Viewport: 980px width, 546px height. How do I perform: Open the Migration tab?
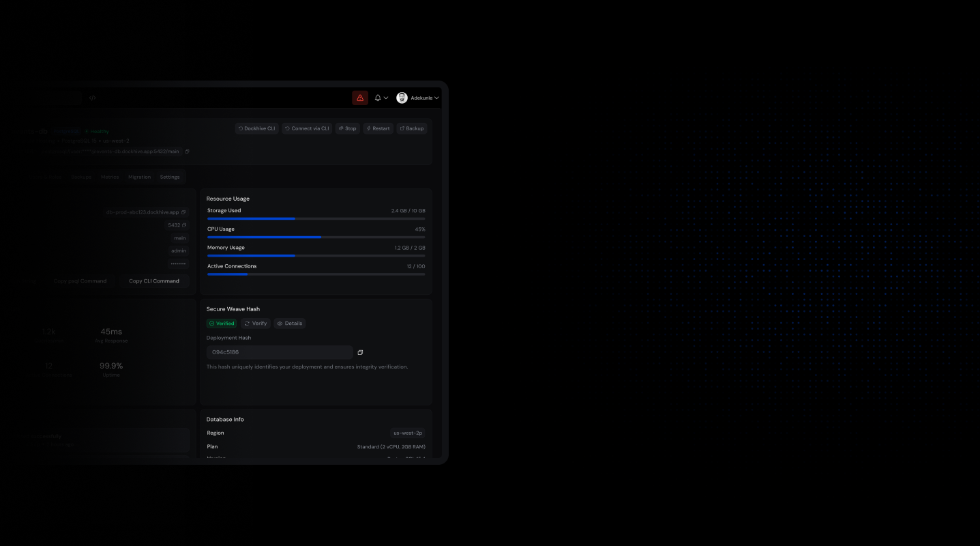coord(139,177)
